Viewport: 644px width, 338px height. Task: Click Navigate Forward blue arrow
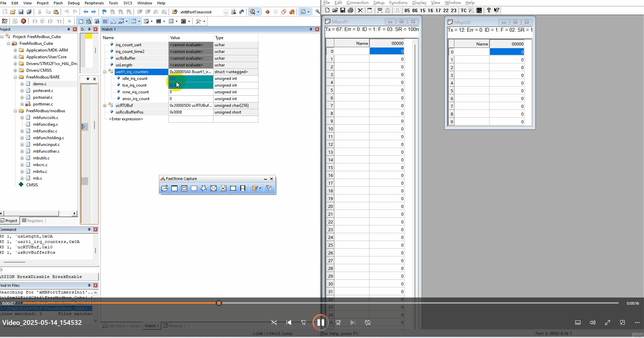(x=94, y=12)
